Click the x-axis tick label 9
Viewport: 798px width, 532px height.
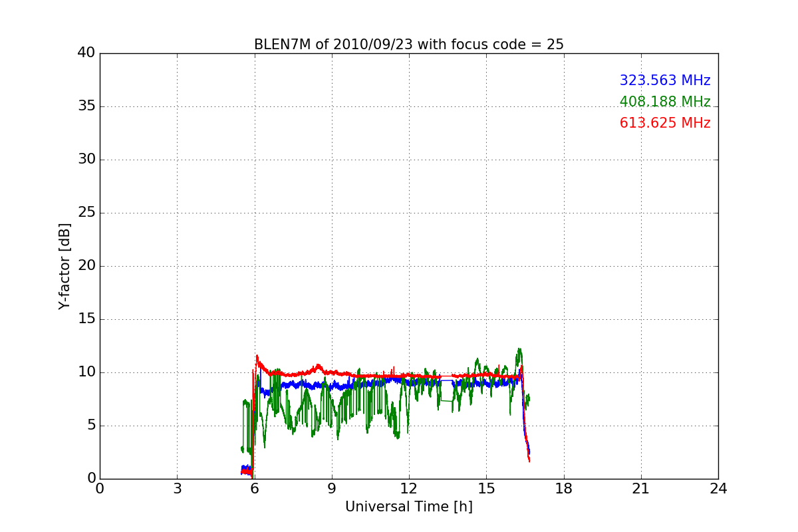[332, 488]
